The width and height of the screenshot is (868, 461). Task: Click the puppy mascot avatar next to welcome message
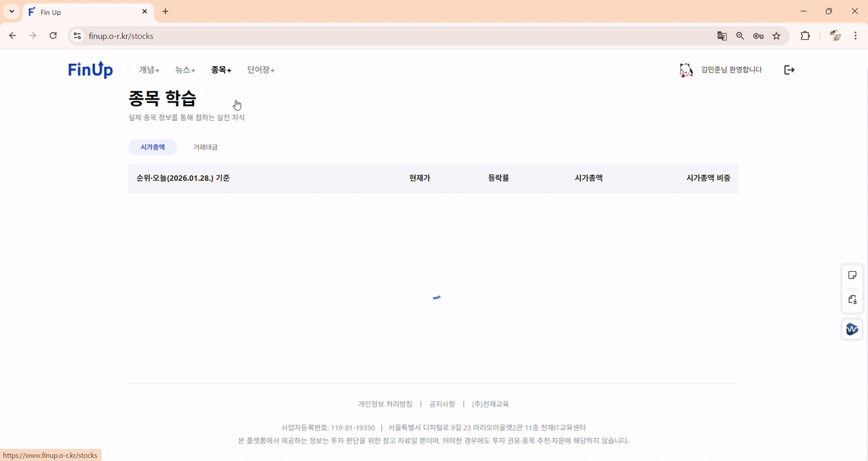click(x=686, y=69)
